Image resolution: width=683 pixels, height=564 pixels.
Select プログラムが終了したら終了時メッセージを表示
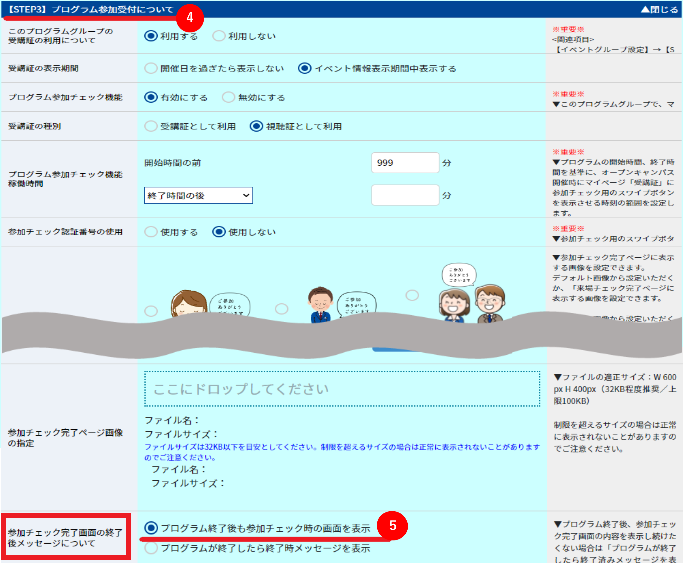pos(151,548)
